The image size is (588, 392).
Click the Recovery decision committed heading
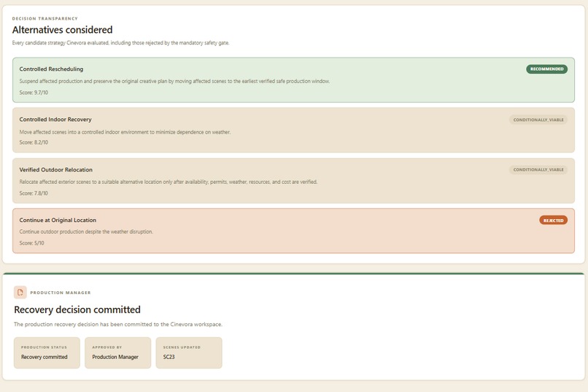pyautogui.click(x=77, y=310)
